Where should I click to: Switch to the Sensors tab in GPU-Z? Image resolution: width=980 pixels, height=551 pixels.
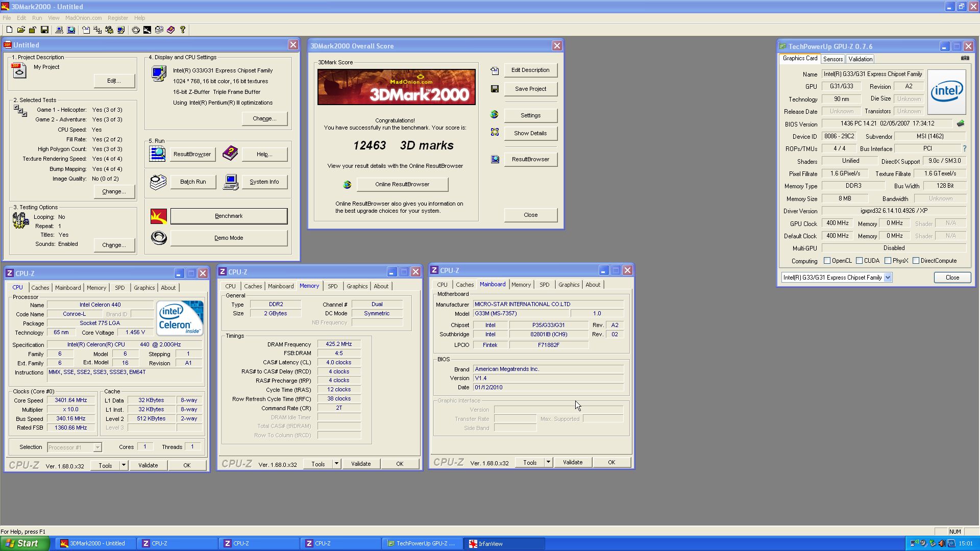[x=833, y=59]
